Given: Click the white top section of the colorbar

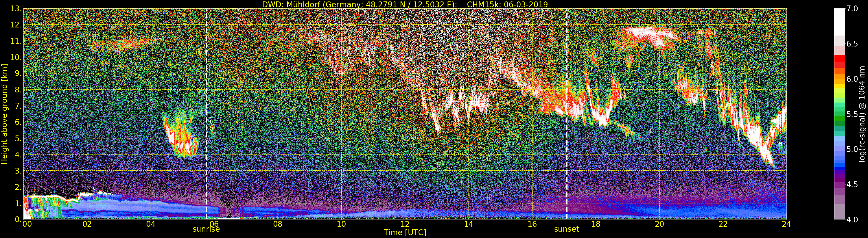Looking at the screenshot, I should (839, 22).
